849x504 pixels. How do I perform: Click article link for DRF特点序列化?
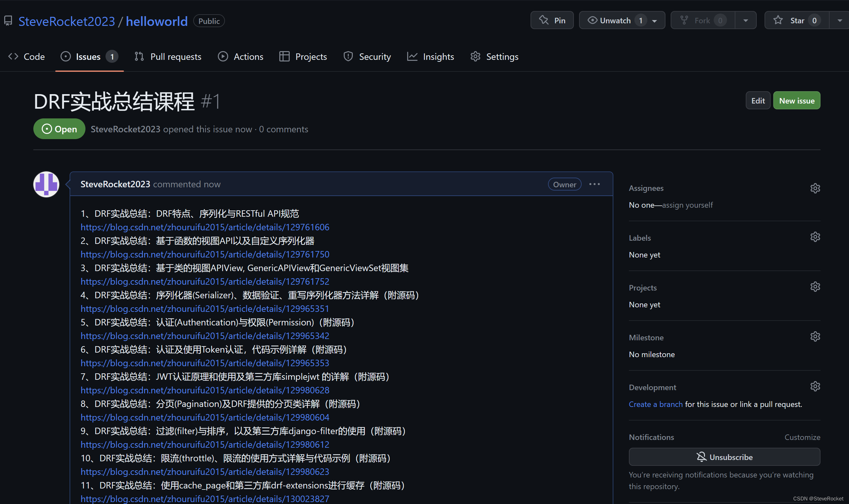(x=205, y=227)
